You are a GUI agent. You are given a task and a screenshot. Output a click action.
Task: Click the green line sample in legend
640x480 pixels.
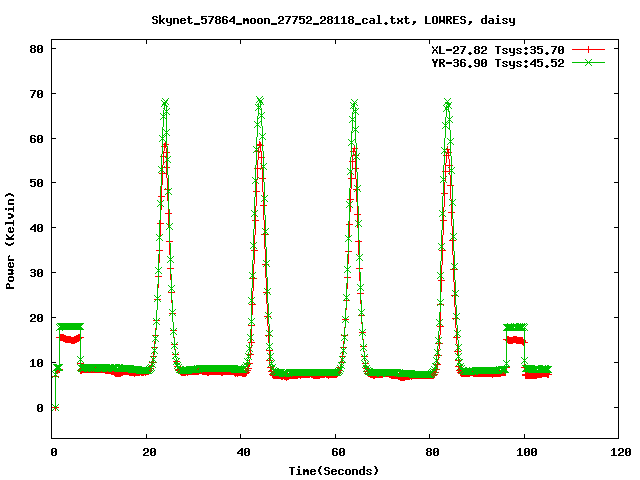point(588,62)
